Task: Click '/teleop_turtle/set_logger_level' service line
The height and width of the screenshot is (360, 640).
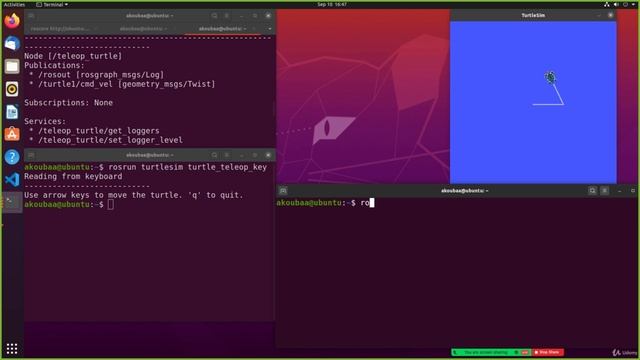Action: pyautogui.click(x=110, y=140)
